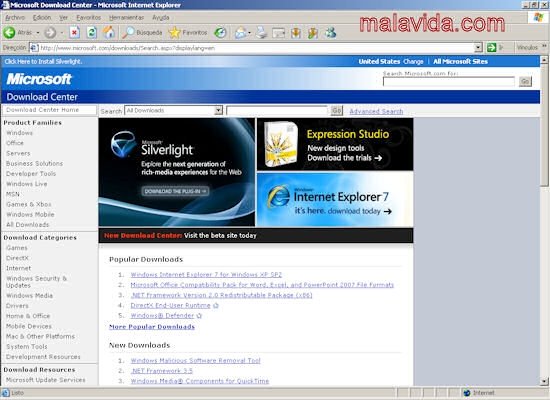Image resolution: width=550 pixels, height=400 pixels.
Task: Open DirectX End-User Runtime link
Action: click(170, 305)
